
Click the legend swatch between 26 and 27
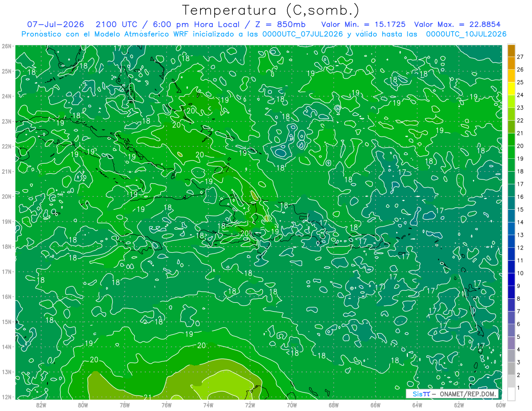pyautogui.click(x=511, y=63)
